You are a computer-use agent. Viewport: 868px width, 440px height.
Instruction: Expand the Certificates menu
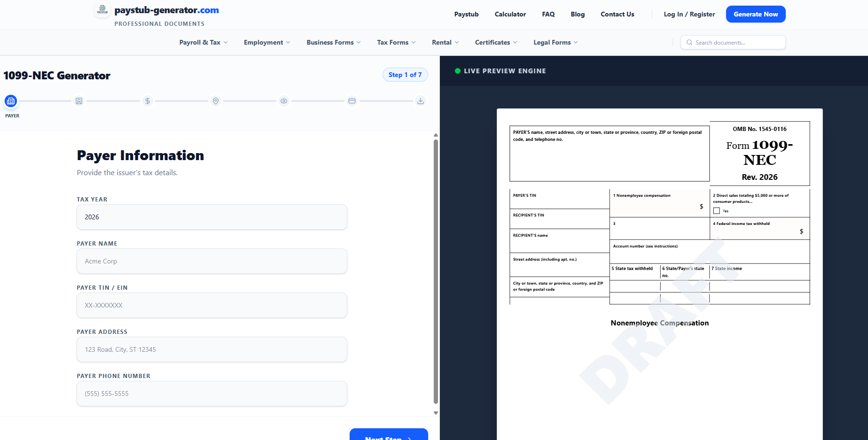tap(496, 42)
